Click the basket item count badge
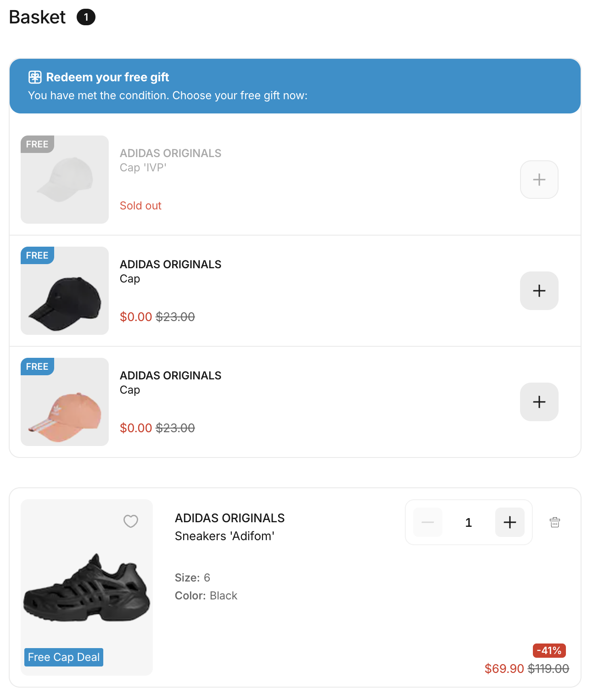The height and width of the screenshot is (700, 593). [x=86, y=17]
